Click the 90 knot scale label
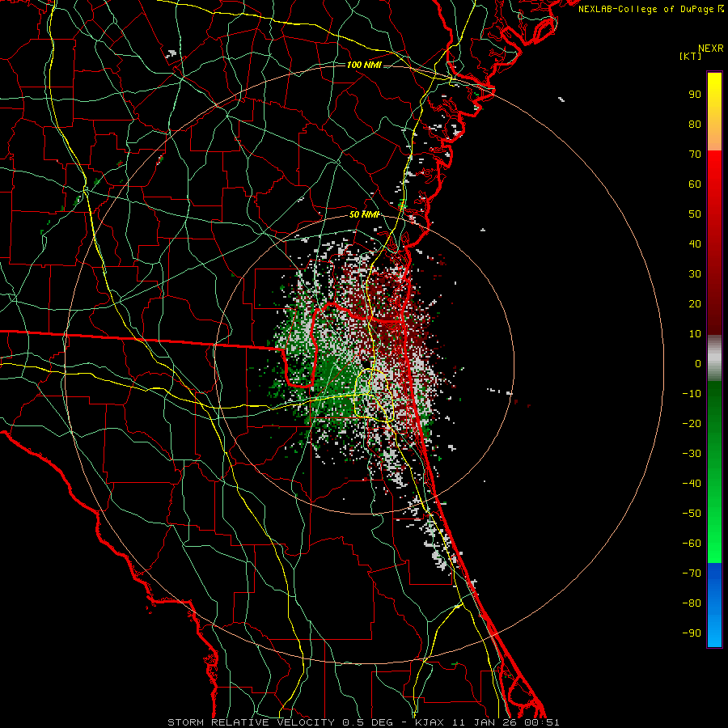The width and height of the screenshot is (728, 728). pos(695,95)
